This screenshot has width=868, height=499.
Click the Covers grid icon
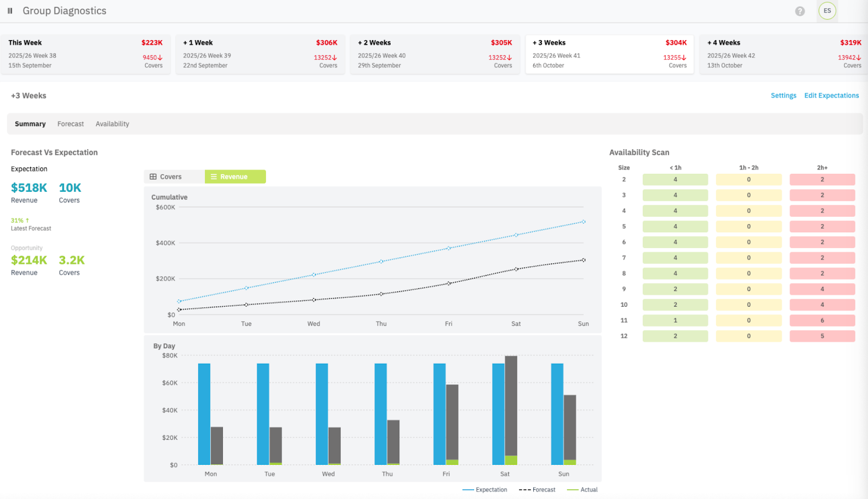click(x=153, y=177)
